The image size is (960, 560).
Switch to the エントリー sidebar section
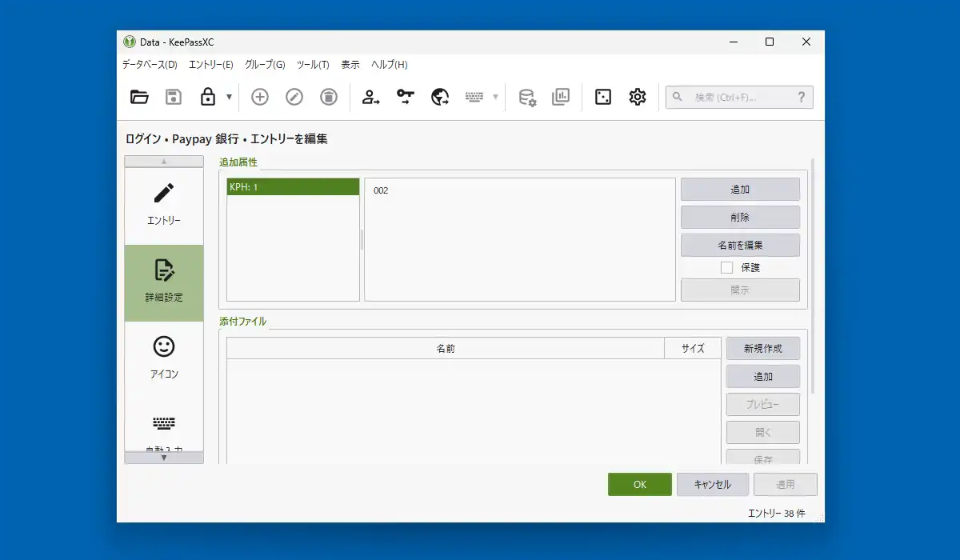[x=164, y=206]
